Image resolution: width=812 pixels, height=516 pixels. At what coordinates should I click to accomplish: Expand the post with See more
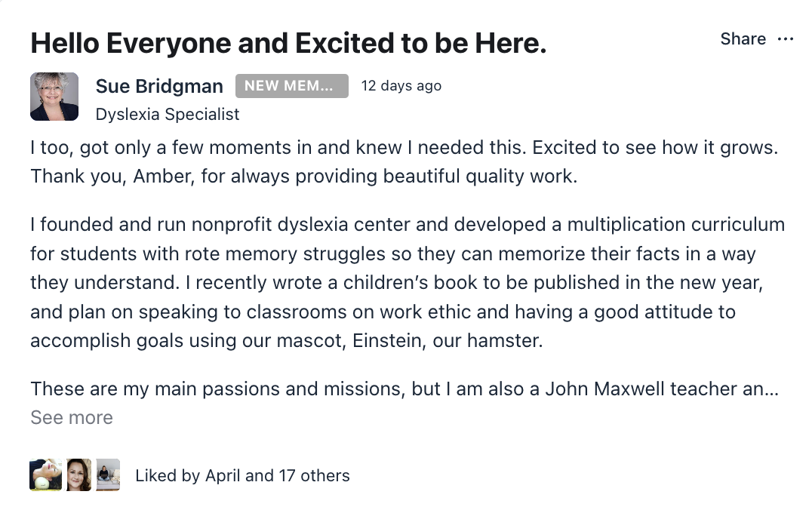72,418
